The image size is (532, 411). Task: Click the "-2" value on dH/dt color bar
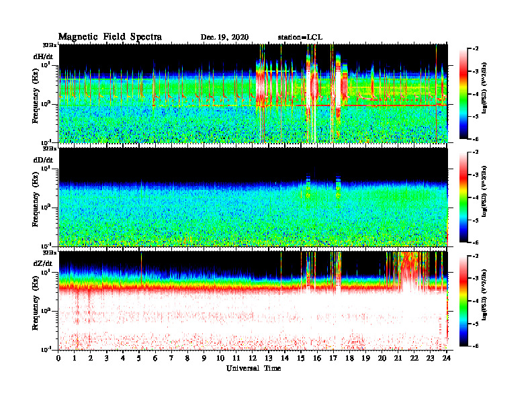[x=475, y=49]
